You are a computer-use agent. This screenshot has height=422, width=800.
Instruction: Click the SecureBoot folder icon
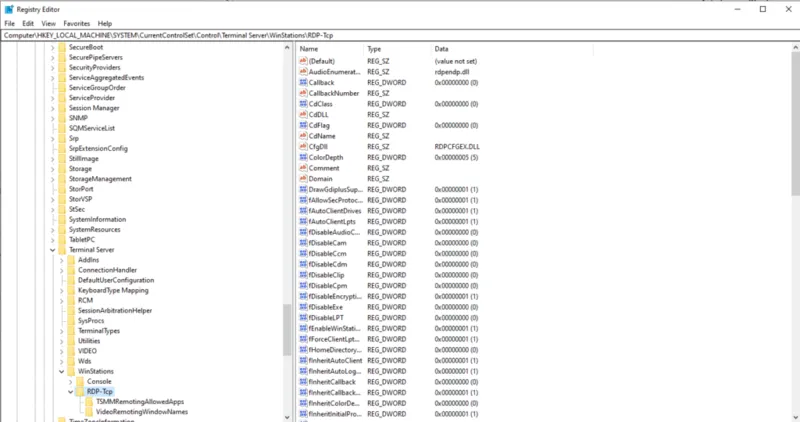coord(62,47)
